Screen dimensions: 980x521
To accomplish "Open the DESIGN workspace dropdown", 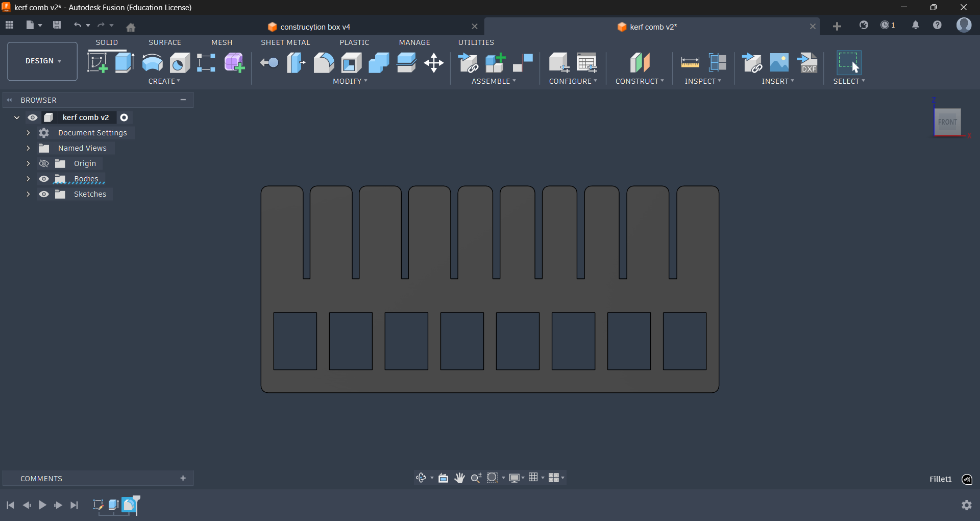I will (42, 61).
